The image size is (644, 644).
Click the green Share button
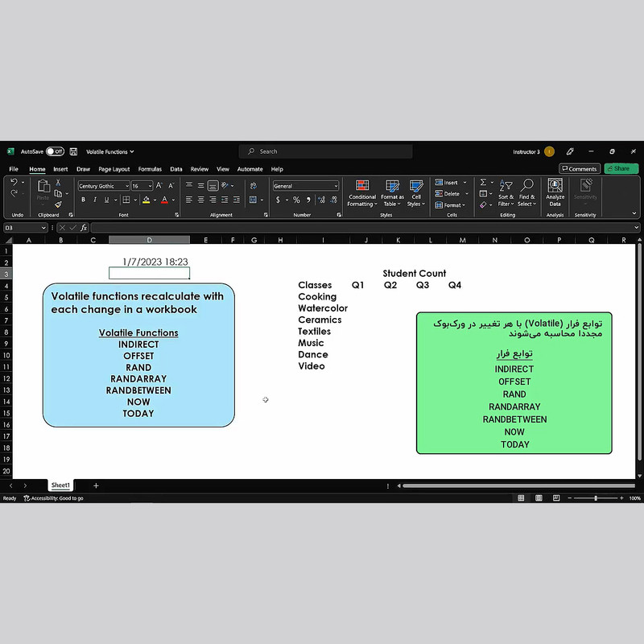coord(621,169)
